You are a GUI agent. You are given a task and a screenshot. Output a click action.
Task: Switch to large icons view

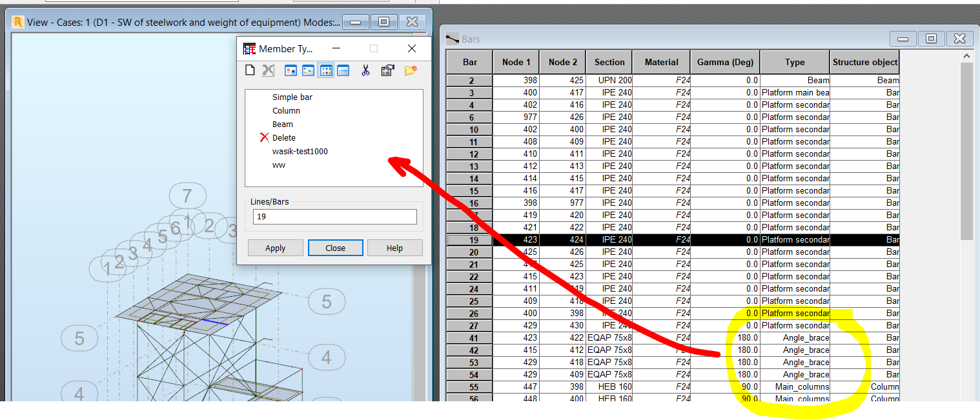point(290,70)
